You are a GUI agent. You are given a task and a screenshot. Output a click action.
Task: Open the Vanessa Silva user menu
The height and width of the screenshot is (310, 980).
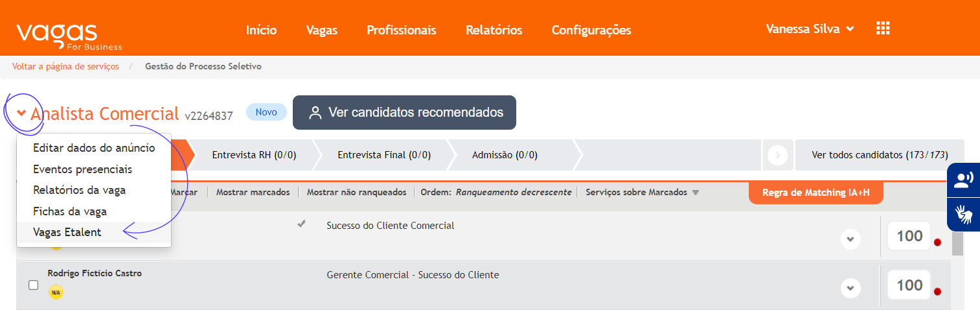(810, 29)
